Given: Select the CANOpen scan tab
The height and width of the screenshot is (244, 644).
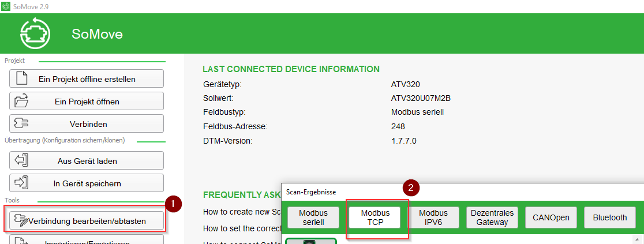Looking at the screenshot, I should point(551,217).
